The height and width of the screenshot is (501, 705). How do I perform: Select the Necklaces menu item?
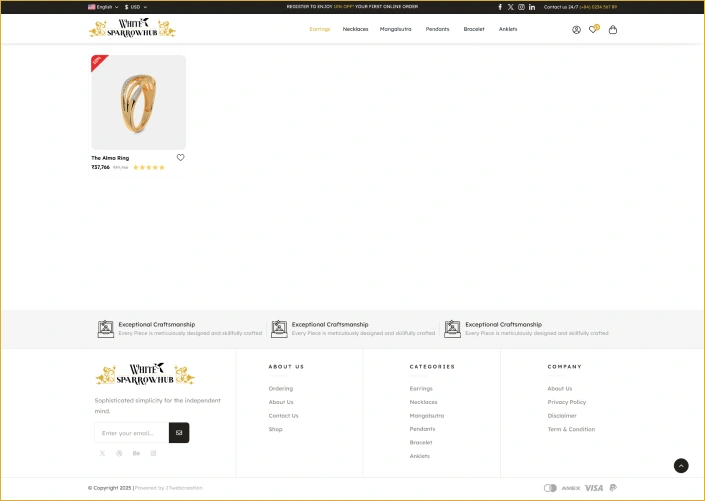(x=355, y=29)
